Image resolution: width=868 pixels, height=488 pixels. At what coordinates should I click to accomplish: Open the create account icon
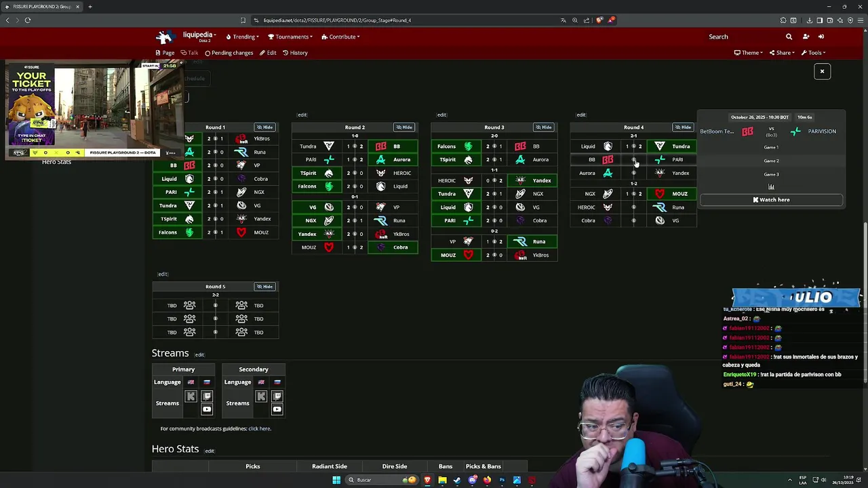pyautogui.click(x=806, y=37)
